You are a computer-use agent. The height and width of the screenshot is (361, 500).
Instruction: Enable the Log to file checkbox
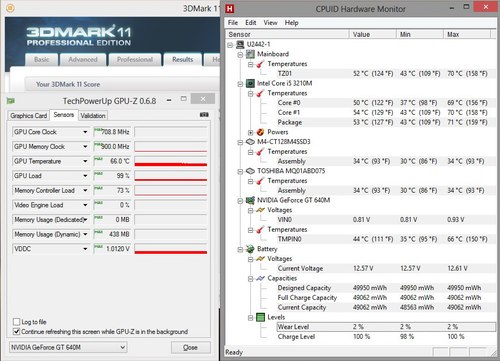pos(16,322)
